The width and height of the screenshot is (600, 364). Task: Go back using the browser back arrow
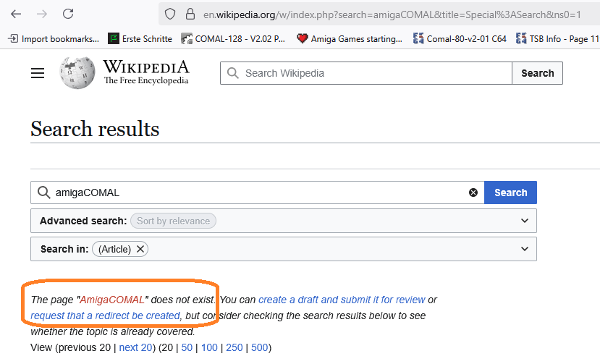tap(16, 14)
